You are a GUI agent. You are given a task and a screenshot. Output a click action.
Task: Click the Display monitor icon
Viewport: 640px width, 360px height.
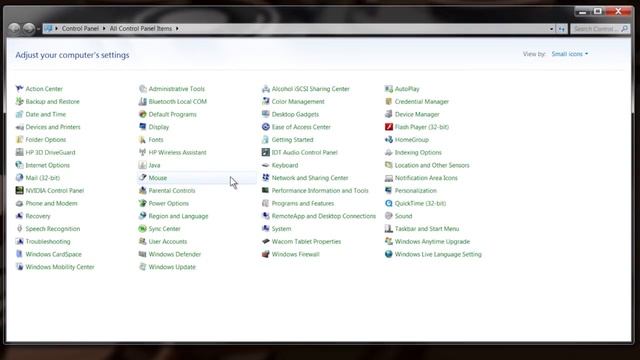(142, 127)
